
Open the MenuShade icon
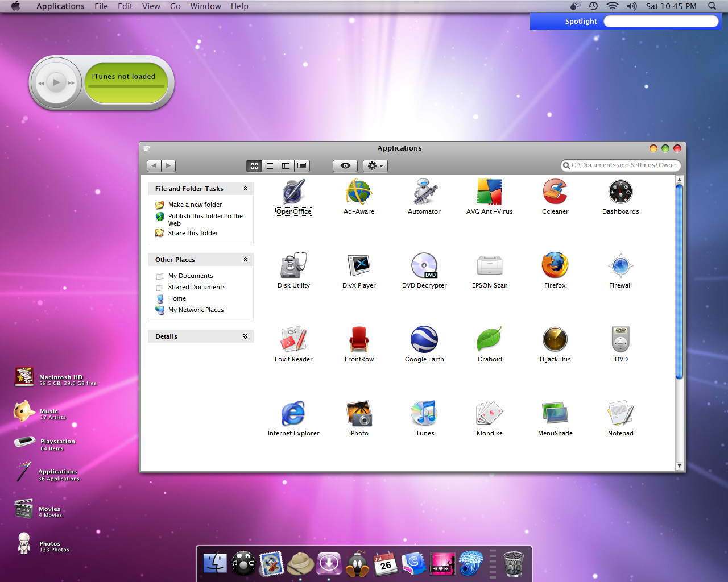555,414
